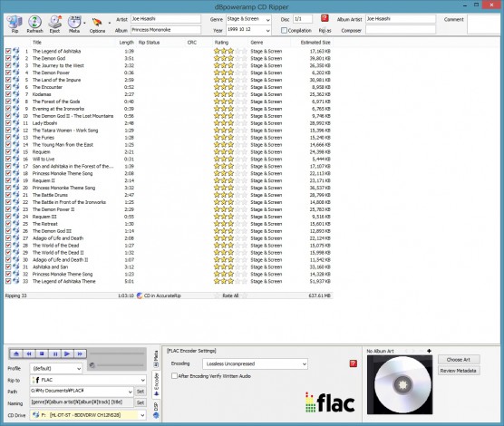Click the Set button beside Path

coord(141,392)
